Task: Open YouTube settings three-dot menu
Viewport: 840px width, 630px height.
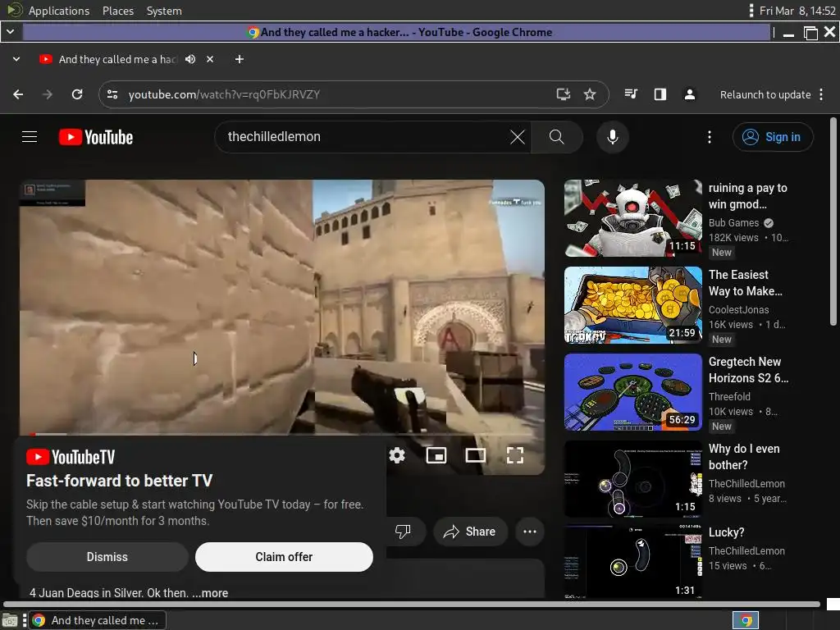Action: point(710,137)
